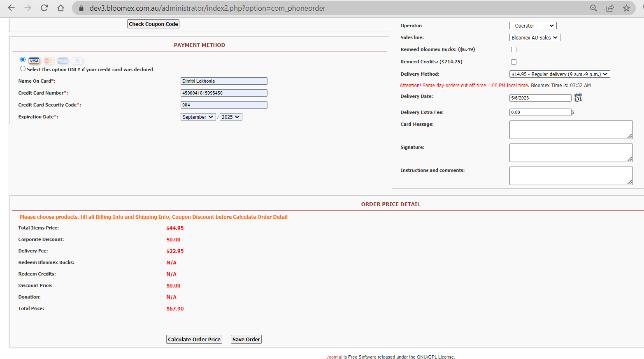Select the declined credit card option
The height and width of the screenshot is (359, 644).
click(x=23, y=69)
